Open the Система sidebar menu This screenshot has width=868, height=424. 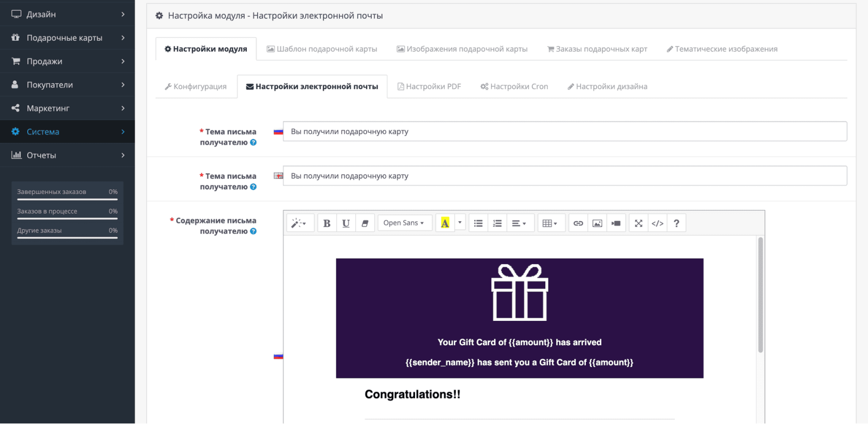(x=67, y=132)
